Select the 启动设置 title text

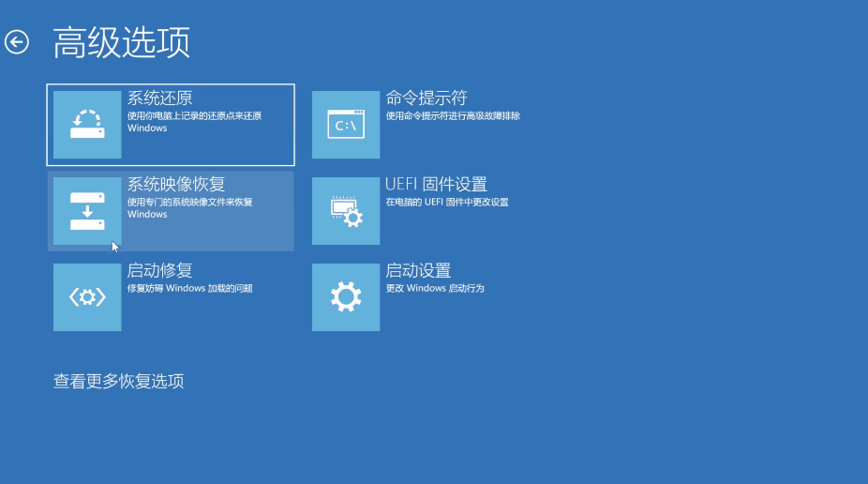tap(418, 271)
